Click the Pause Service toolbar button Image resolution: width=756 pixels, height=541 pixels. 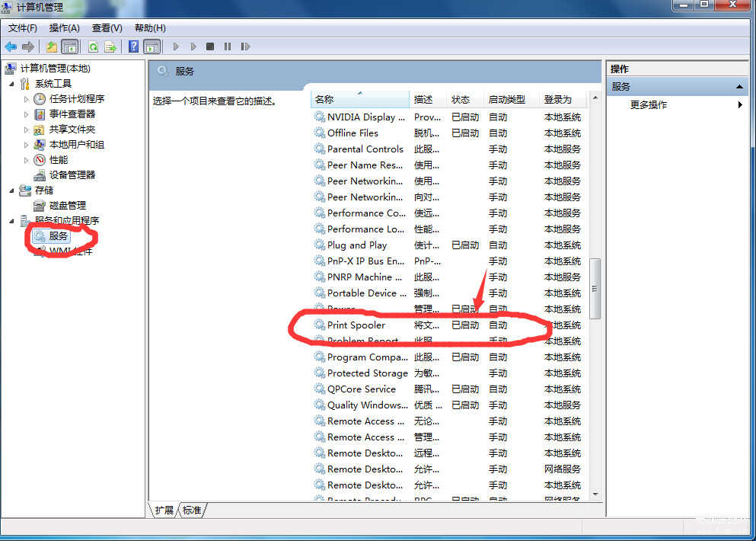click(228, 46)
